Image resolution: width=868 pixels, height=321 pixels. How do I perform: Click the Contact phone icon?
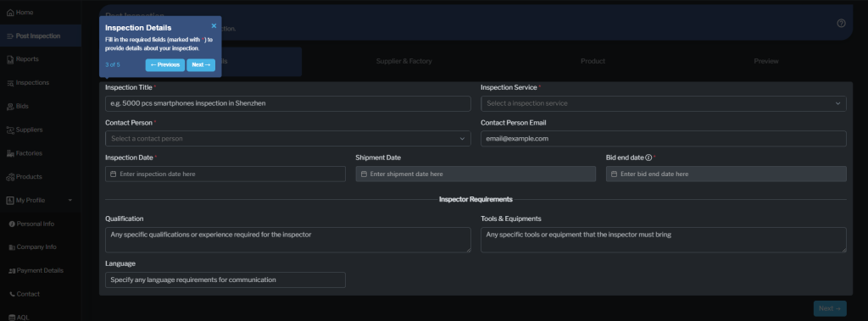point(12,295)
